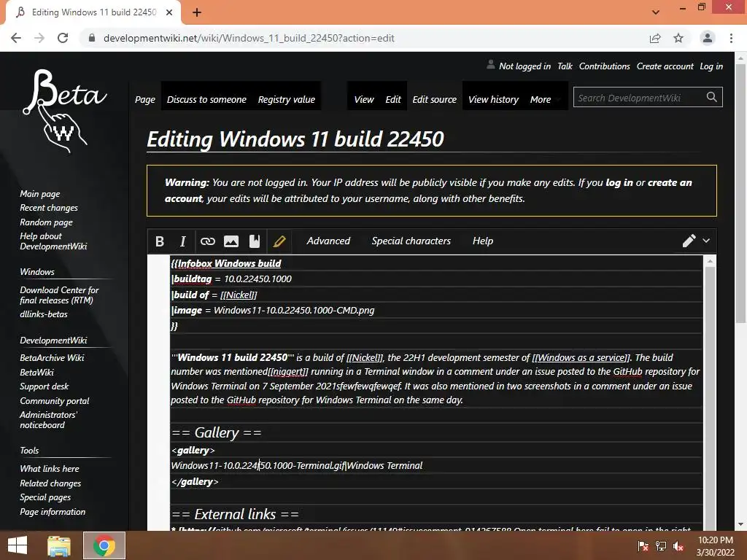
Task: Open Recent changes in sidebar
Action: (x=49, y=208)
